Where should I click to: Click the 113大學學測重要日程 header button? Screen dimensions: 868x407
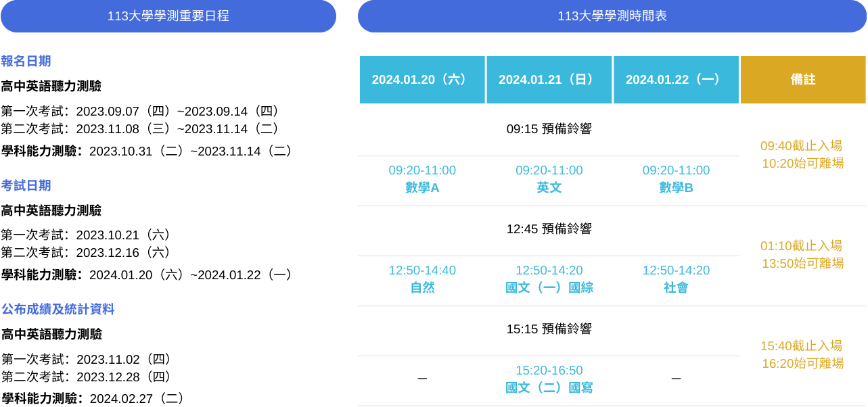[x=168, y=16]
